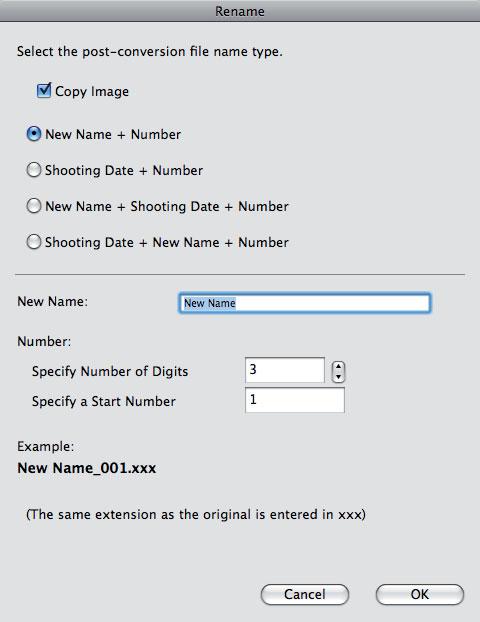The image size is (480, 622).
Task: Click the example file name New Name_001.xxx
Action: pyautogui.click(x=86, y=468)
